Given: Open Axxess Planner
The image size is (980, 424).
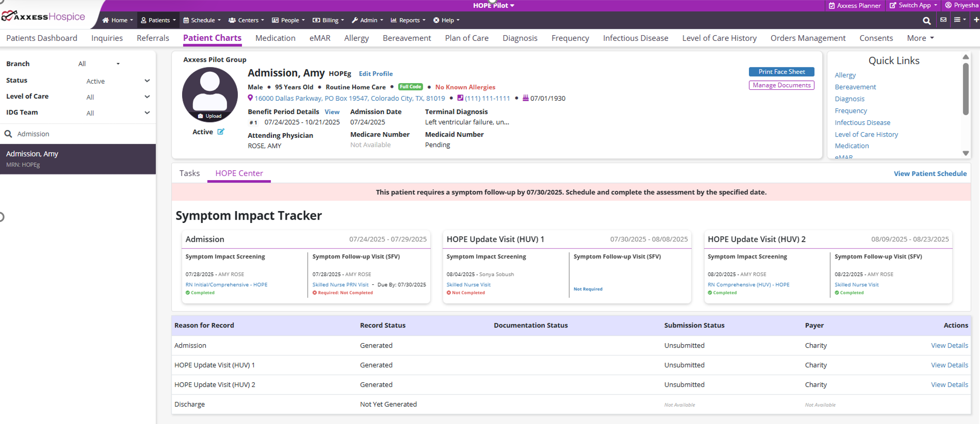Looking at the screenshot, I should coord(854,6).
